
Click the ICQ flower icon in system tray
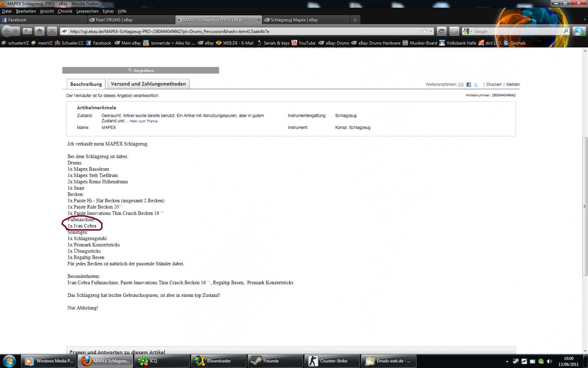(x=541, y=361)
